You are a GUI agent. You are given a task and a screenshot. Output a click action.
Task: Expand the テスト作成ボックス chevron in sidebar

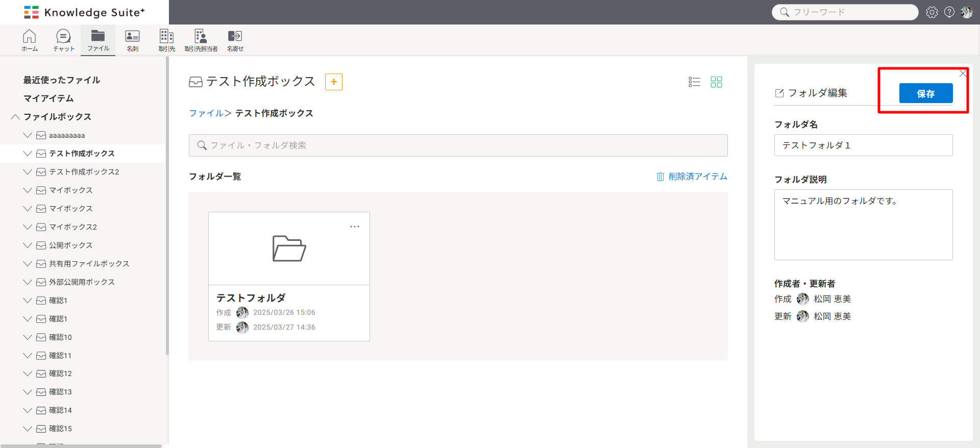28,154
